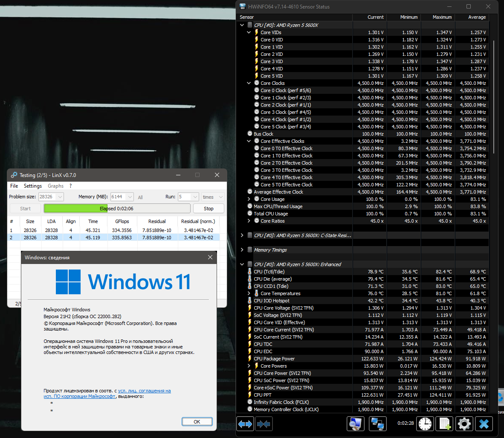Viewport: 504px width, 438px height.
Task: Click the Max CPU/Thread Usage icon
Action: tap(250, 206)
